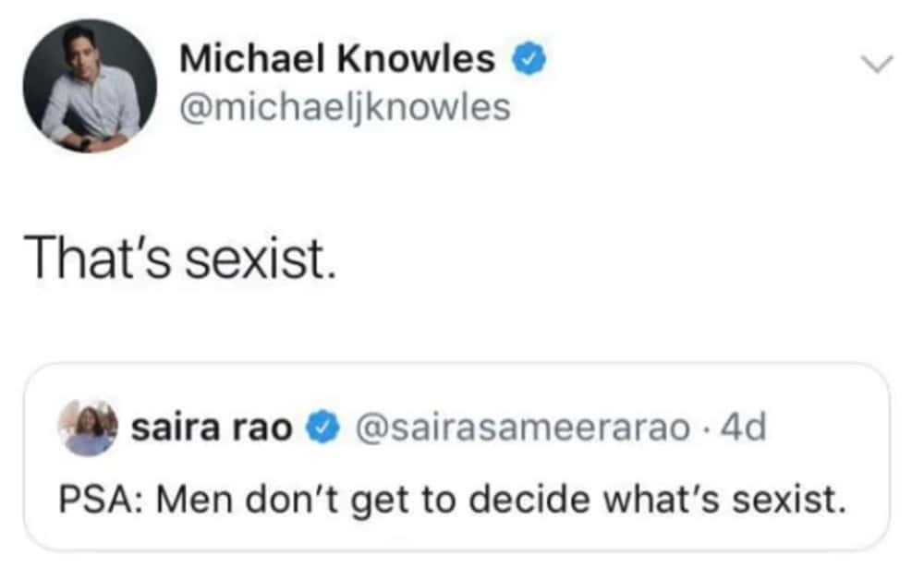The image size is (924, 567).
Task: Select the "That's sexist." tweet text
Action: tap(180, 259)
